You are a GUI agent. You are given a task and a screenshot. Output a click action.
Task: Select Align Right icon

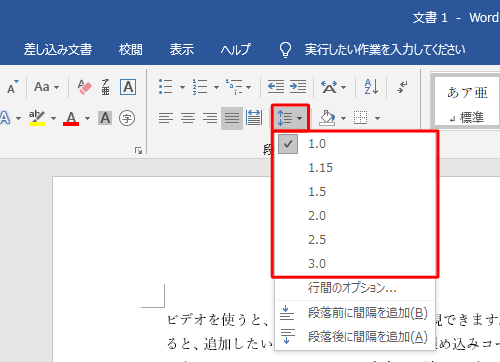pyautogui.click(x=210, y=118)
